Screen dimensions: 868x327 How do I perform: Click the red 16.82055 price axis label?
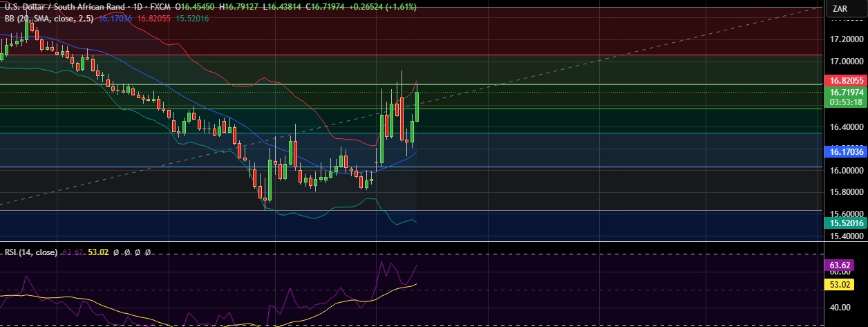click(x=847, y=81)
